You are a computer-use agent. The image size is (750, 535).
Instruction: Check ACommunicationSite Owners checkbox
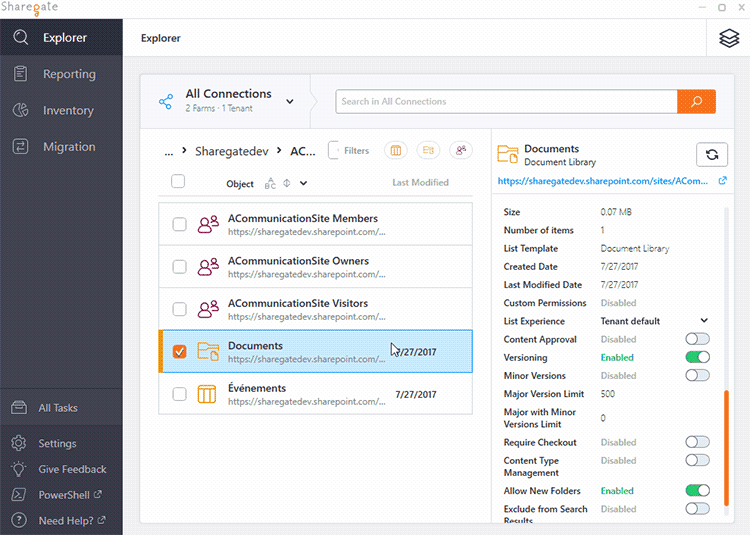(179, 267)
